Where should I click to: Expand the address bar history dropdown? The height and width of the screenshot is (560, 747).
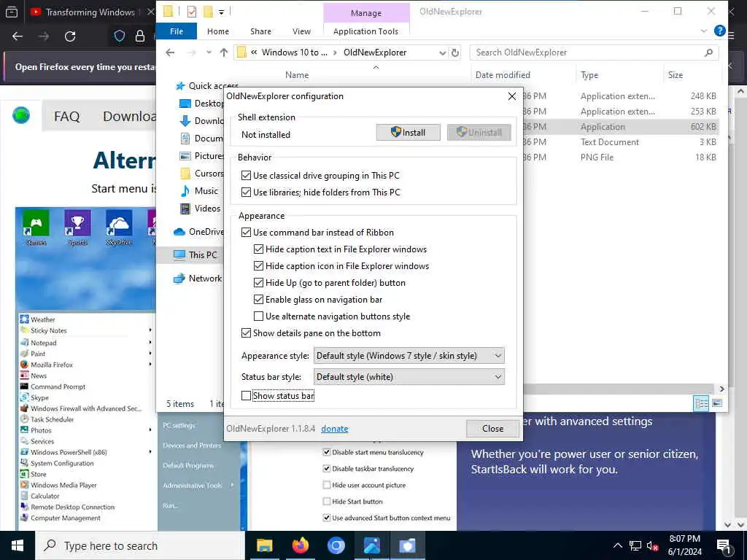click(x=442, y=52)
